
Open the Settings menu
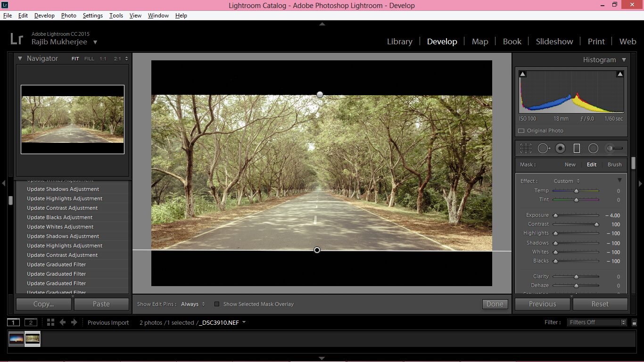(x=92, y=16)
